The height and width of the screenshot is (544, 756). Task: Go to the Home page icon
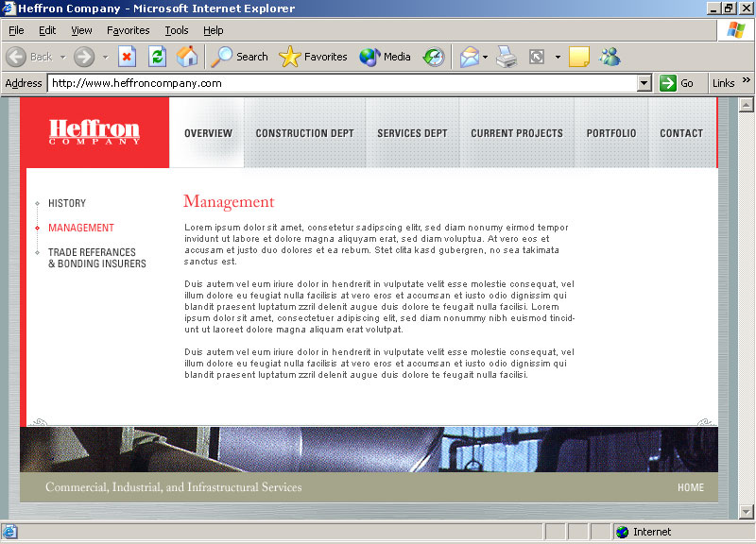[x=187, y=57]
